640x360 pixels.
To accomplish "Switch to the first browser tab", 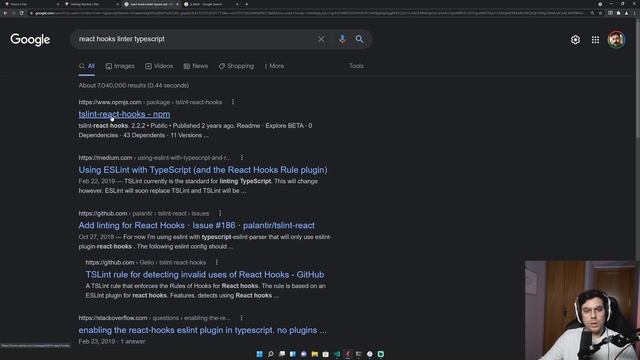I will (31, 4).
